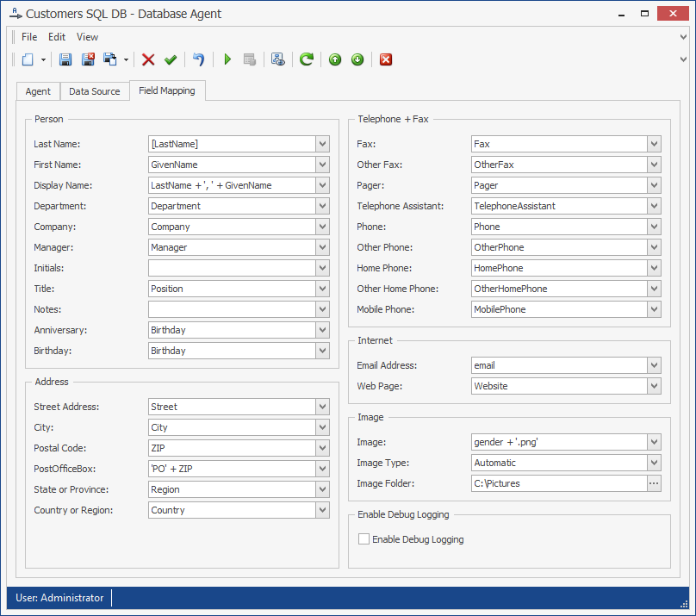
Task: Expand the Mobile Phone dropdown arrow
Action: pos(654,309)
